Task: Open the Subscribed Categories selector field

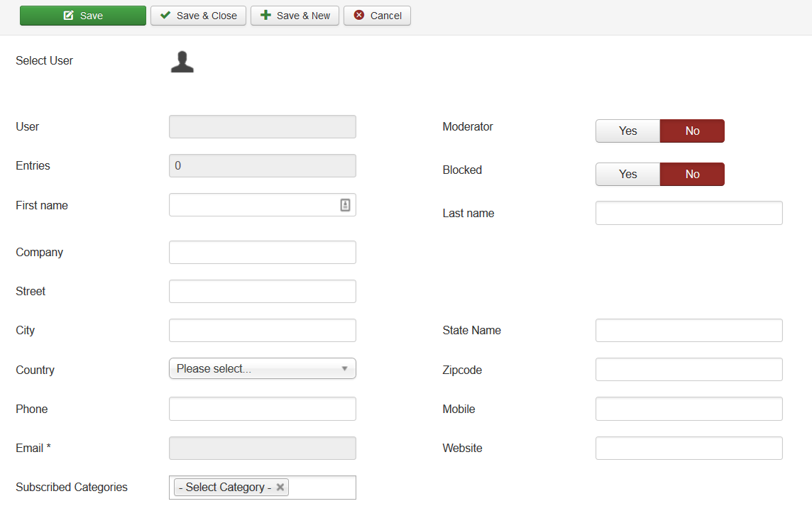Action: tap(322, 488)
